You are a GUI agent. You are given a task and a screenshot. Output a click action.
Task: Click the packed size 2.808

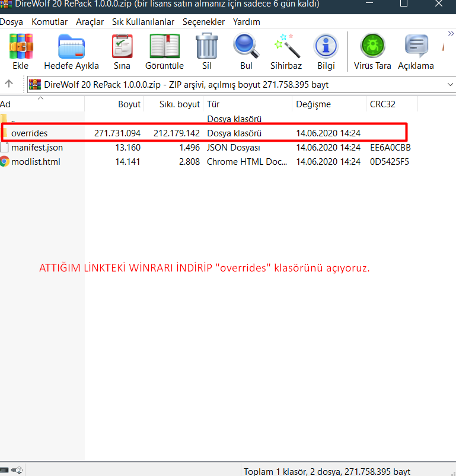point(189,162)
